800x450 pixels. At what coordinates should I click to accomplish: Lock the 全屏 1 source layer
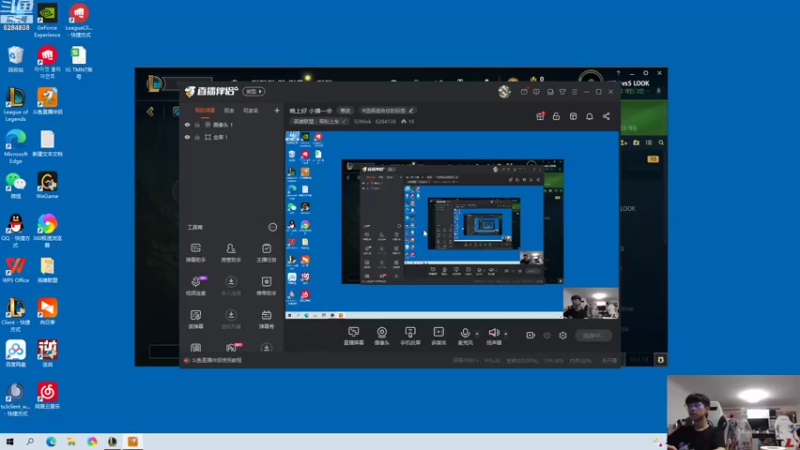click(197, 137)
